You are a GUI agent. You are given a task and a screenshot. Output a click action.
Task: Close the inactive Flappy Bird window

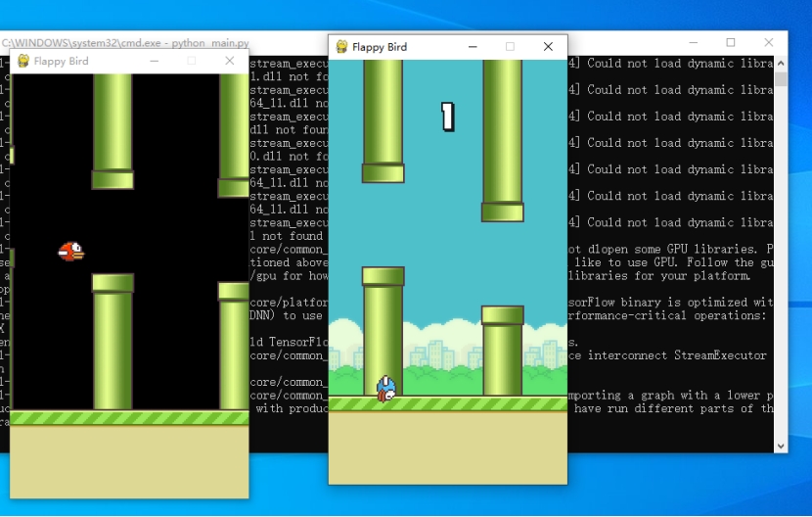[229, 61]
